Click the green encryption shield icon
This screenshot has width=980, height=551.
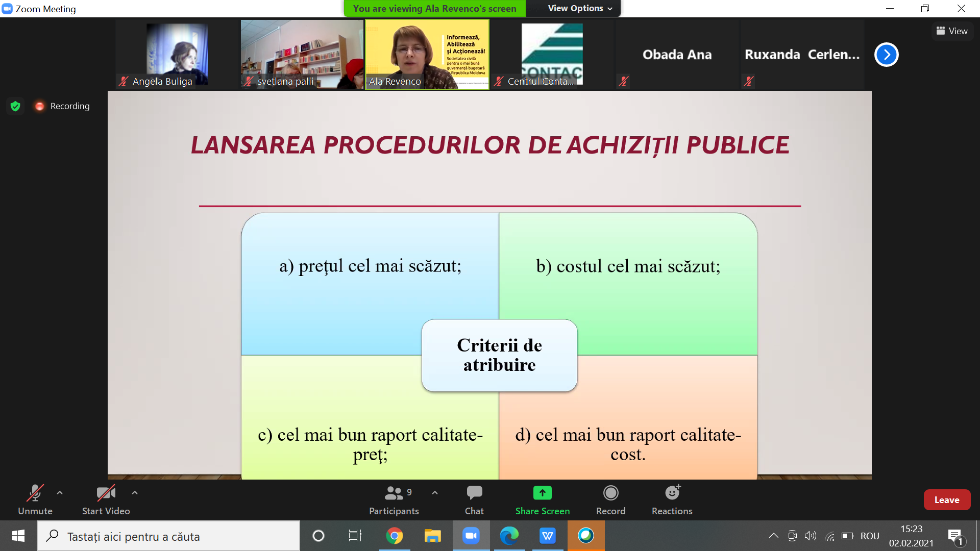15,106
